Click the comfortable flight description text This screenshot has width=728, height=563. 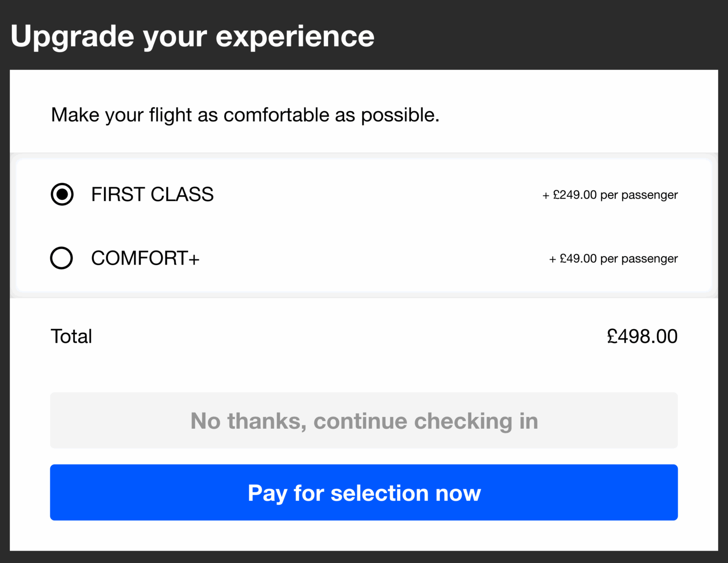[x=245, y=115]
